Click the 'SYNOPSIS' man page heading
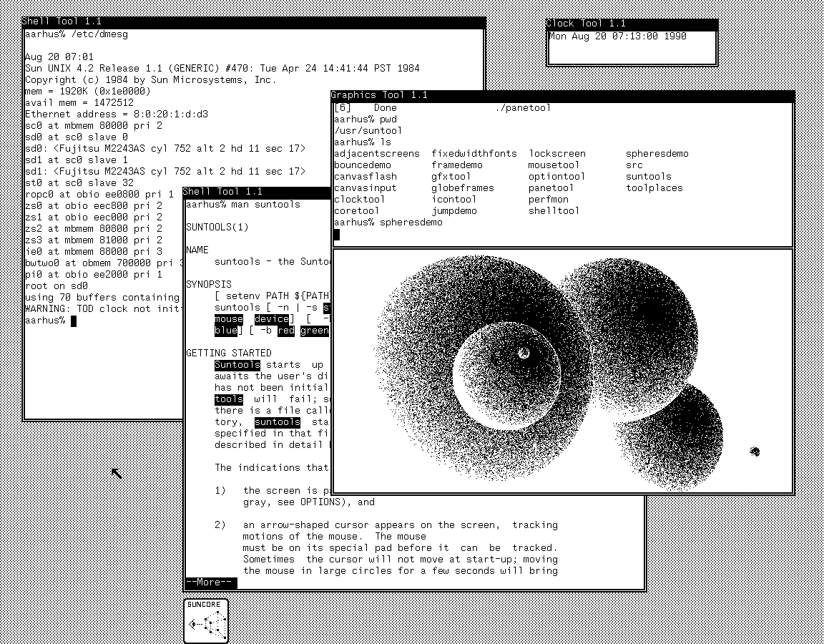824x644 pixels. click(x=209, y=284)
